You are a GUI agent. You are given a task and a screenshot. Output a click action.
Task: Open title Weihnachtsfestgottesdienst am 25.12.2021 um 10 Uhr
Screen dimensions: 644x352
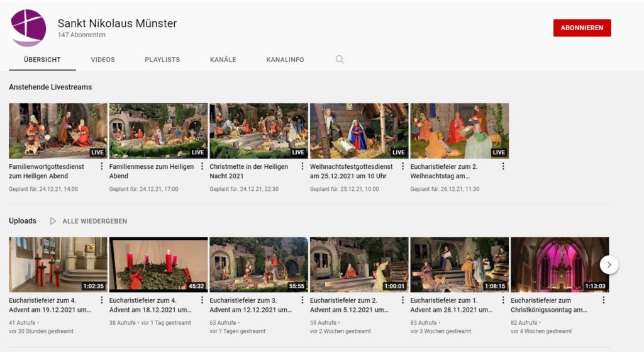coord(351,171)
